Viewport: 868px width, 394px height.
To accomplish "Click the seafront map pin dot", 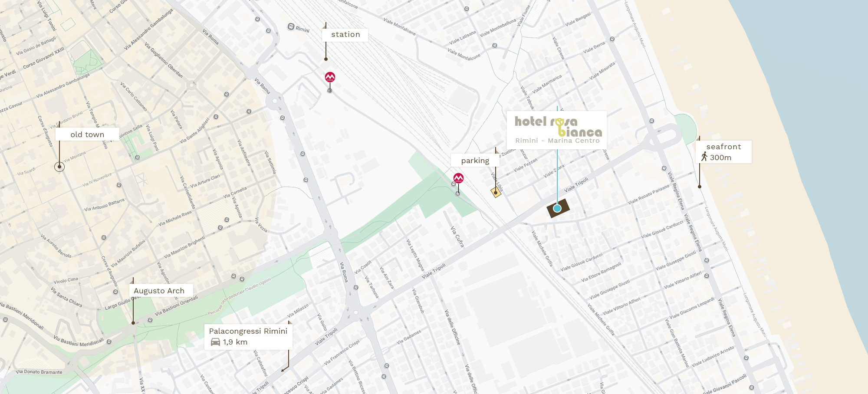I will [x=700, y=187].
